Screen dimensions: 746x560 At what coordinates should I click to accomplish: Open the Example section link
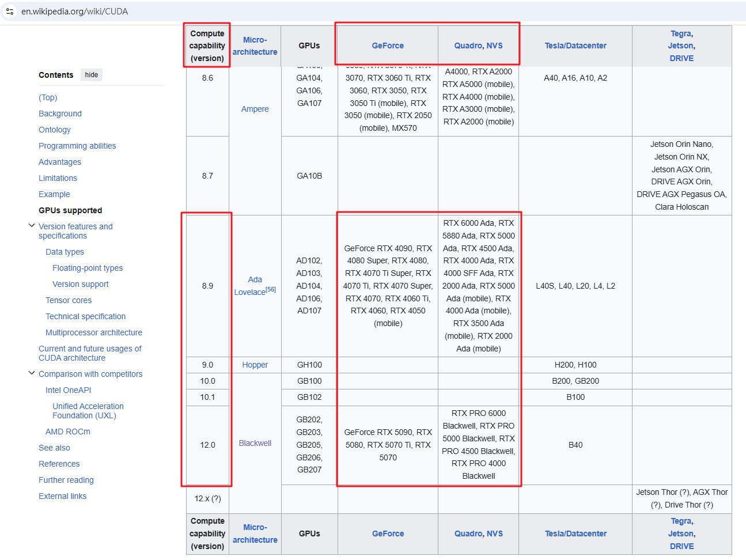click(x=54, y=194)
